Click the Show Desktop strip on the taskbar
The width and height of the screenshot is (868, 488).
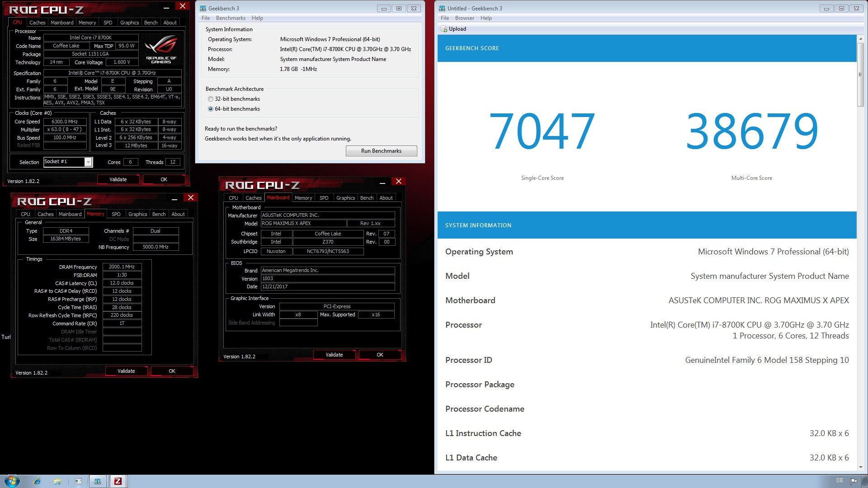865,481
